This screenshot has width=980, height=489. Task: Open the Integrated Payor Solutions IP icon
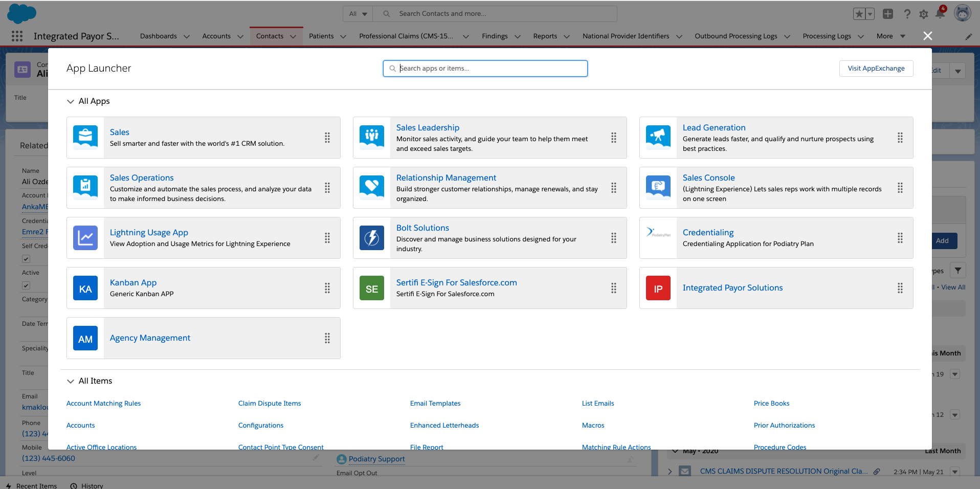[x=658, y=288]
